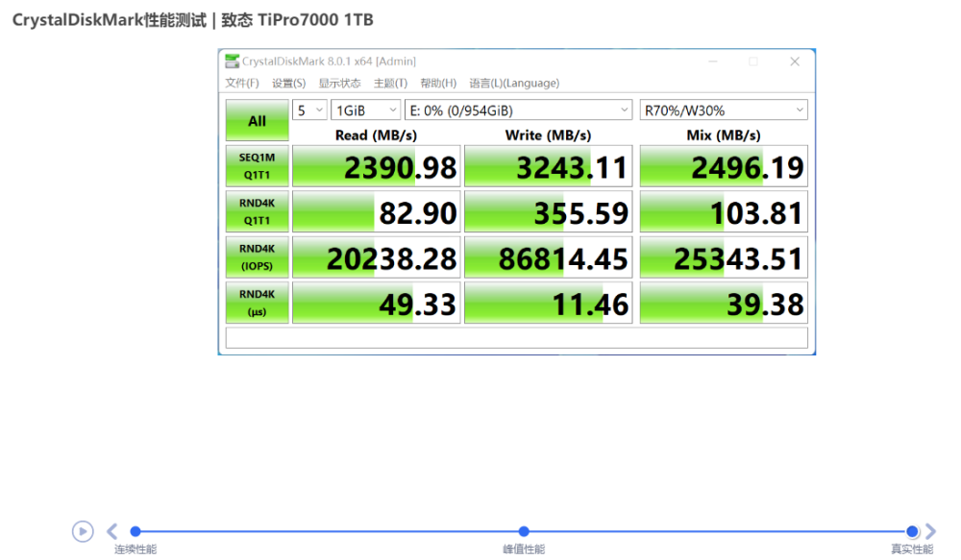Click the Read (MB/s) column header
961x560 pixels.
376,134
